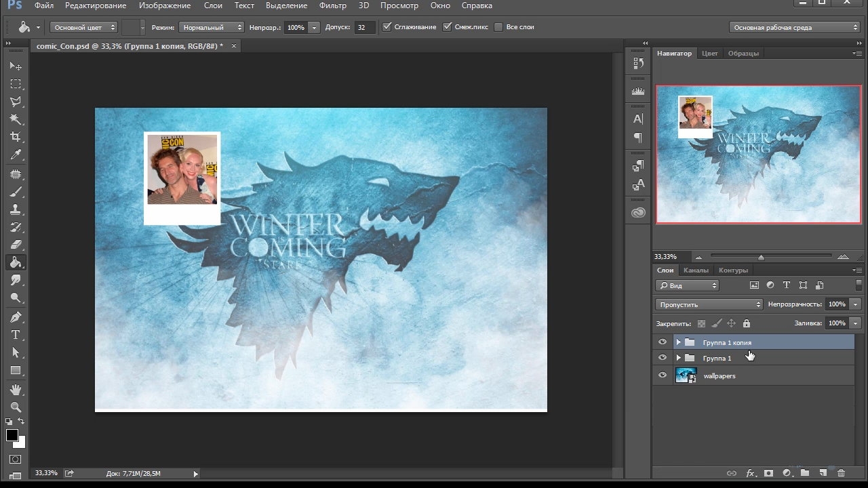The height and width of the screenshot is (488, 868).
Task: Switch to the Образцы tab
Action: (743, 53)
